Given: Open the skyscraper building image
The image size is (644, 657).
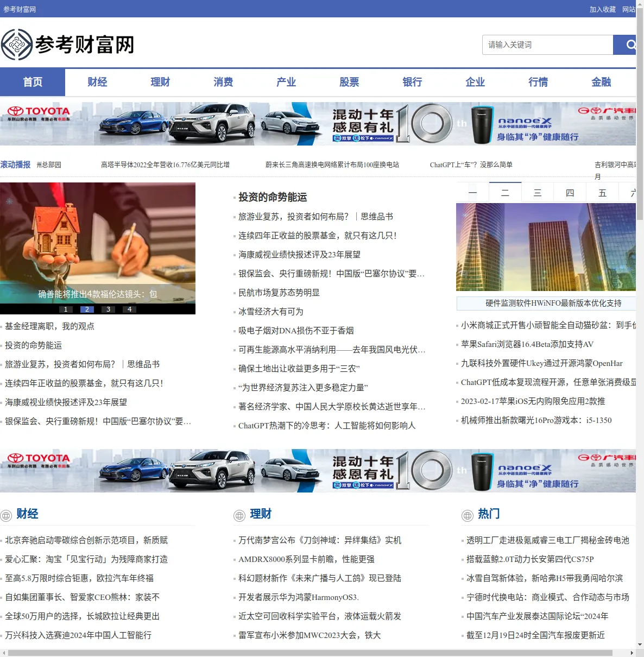Looking at the screenshot, I should point(546,247).
